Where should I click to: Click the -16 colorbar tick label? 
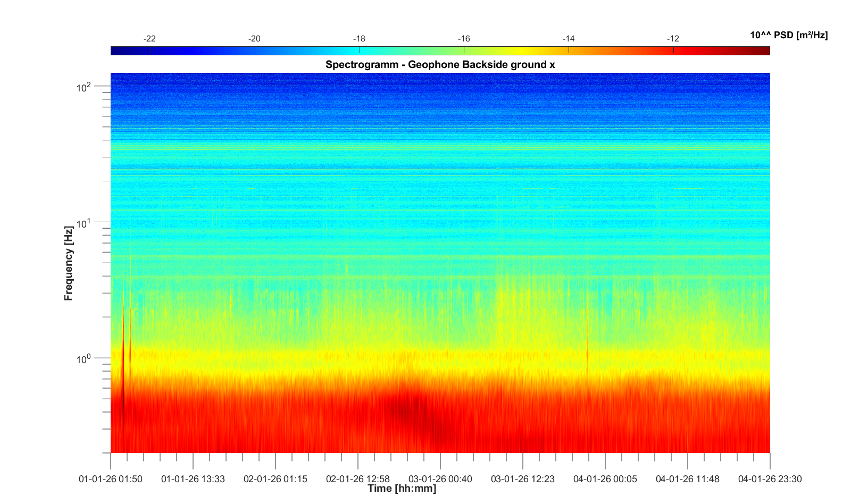(464, 39)
